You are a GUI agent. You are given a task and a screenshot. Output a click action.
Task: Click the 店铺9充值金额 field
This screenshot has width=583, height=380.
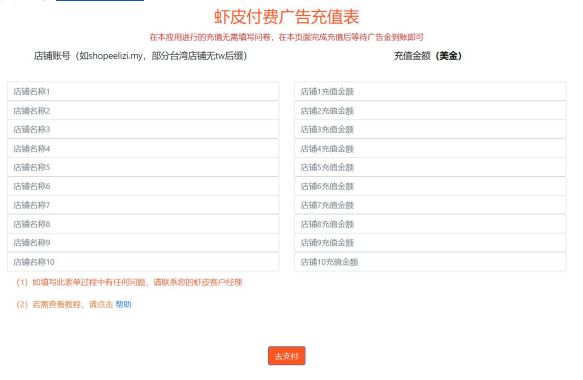click(430, 243)
